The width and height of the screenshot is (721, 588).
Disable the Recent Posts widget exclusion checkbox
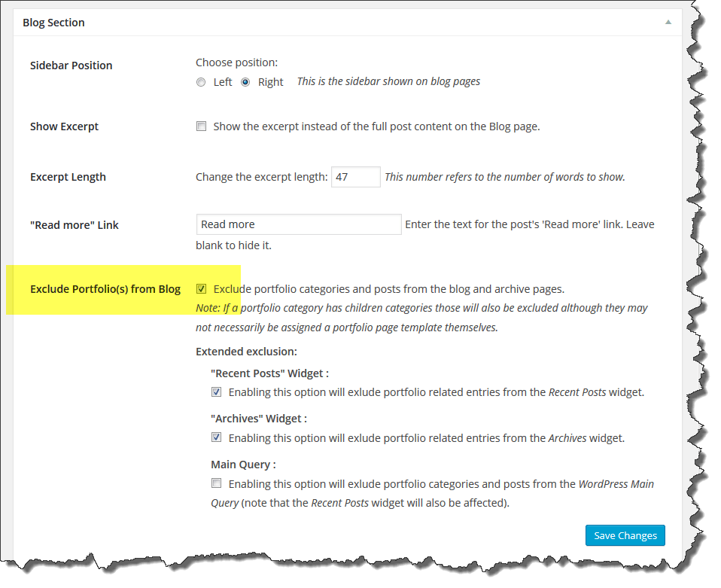click(216, 391)
